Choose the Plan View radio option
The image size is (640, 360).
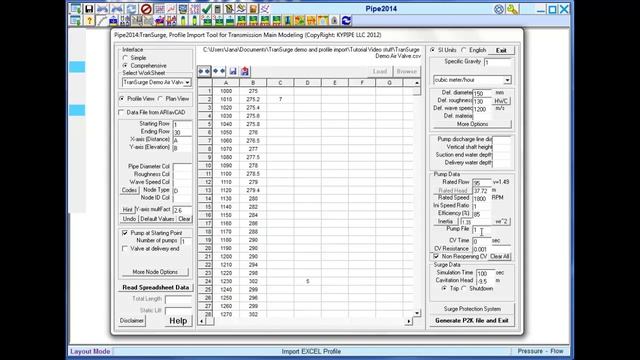160,99
